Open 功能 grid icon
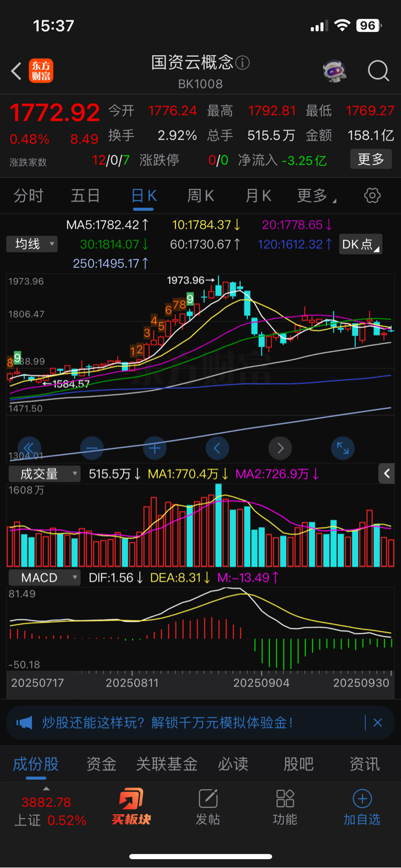The height and width of the screenshot is (868, 401). pyautogui.click(x=285, y=807)
